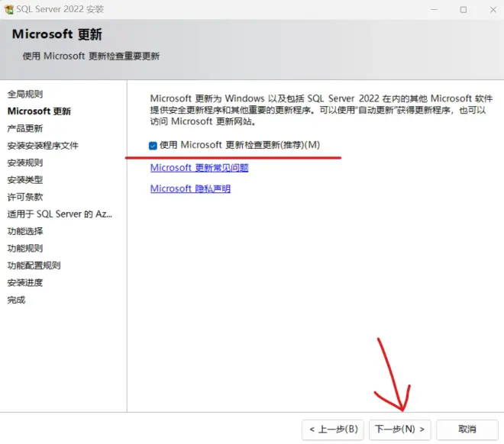Select the 安装进度 step in sidebar
This screenshot has width=504, height=444.
click(25, 282)
